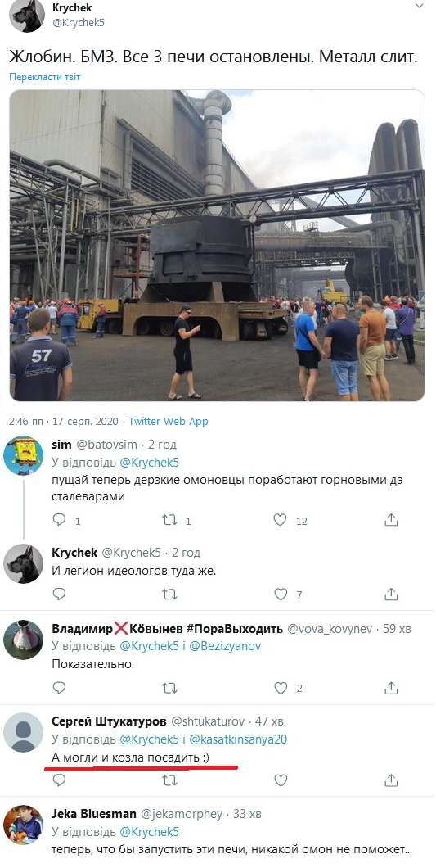Share sim's reply using the share icon
The image size is (436, 868).
click(391, 519)
